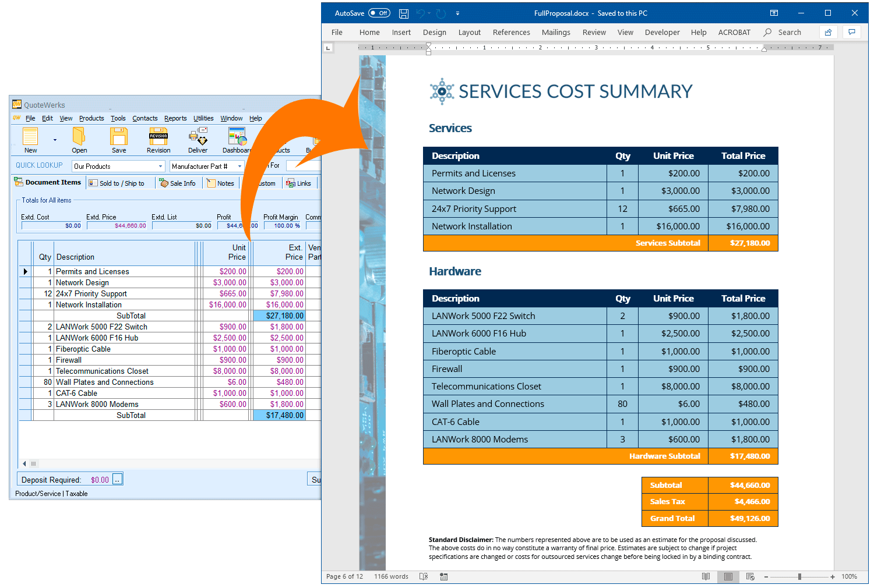
Task: Open the ACROBAT tab in Word
Action: 734,33
